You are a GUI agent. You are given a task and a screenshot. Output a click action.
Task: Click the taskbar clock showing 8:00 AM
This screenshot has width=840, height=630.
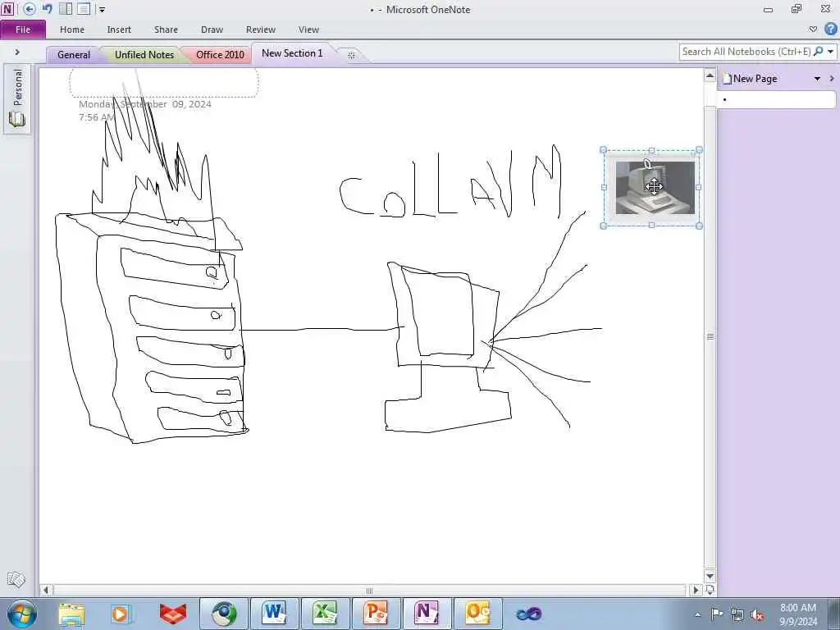point(798,614)
